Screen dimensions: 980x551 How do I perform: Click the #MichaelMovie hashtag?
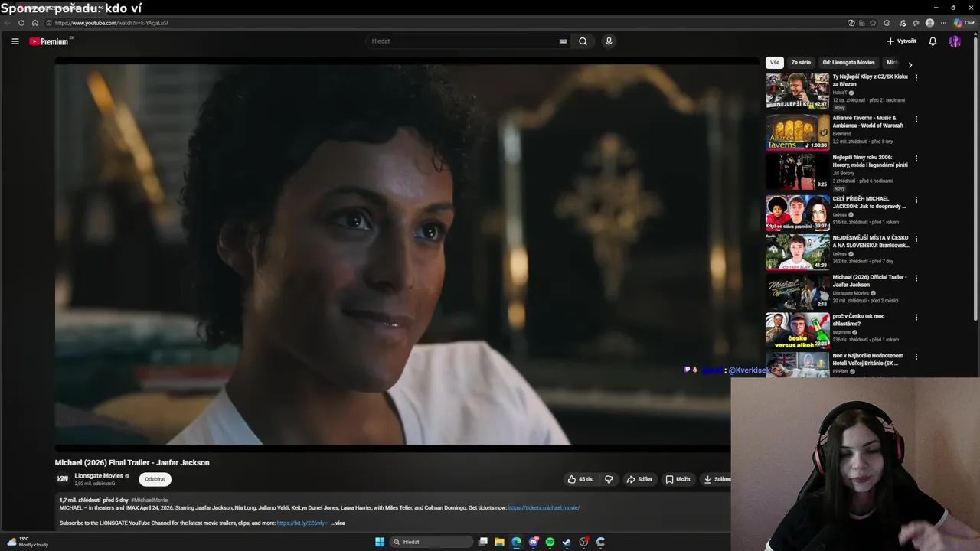149,500
